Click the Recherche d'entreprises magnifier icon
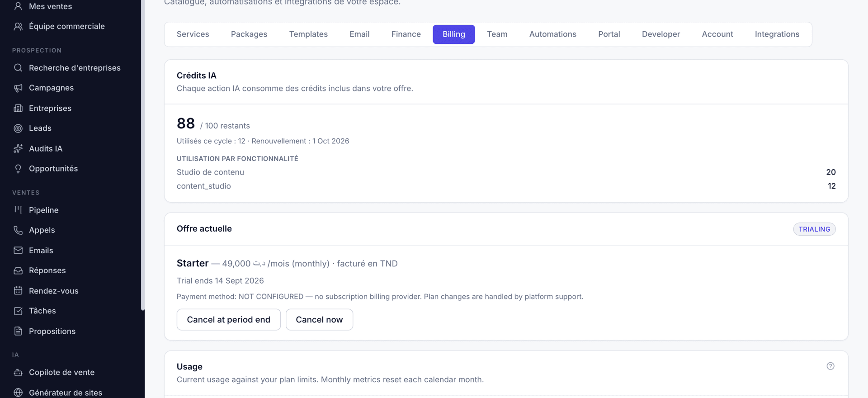Image resolution: width=868 pixels, height=398 pixels. pyautogui.click(x=18, y=68)
